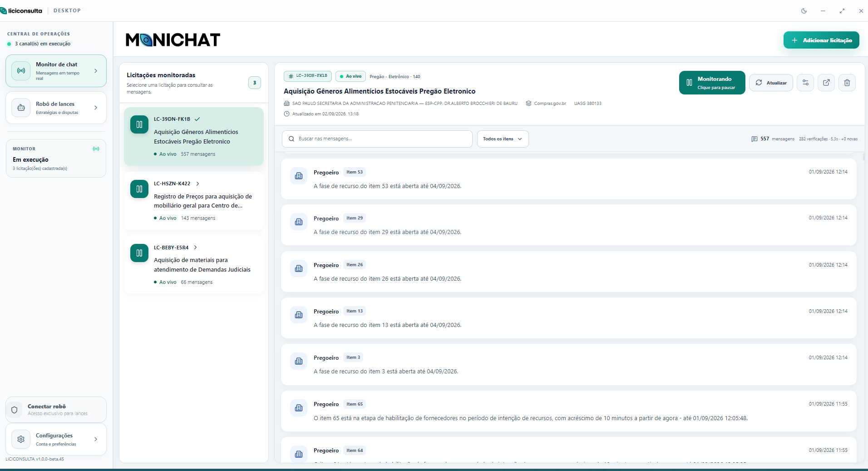Viewport: 868px width, 471px height.
Task: Click the Item 53 tag
Action: click(355, 172)
